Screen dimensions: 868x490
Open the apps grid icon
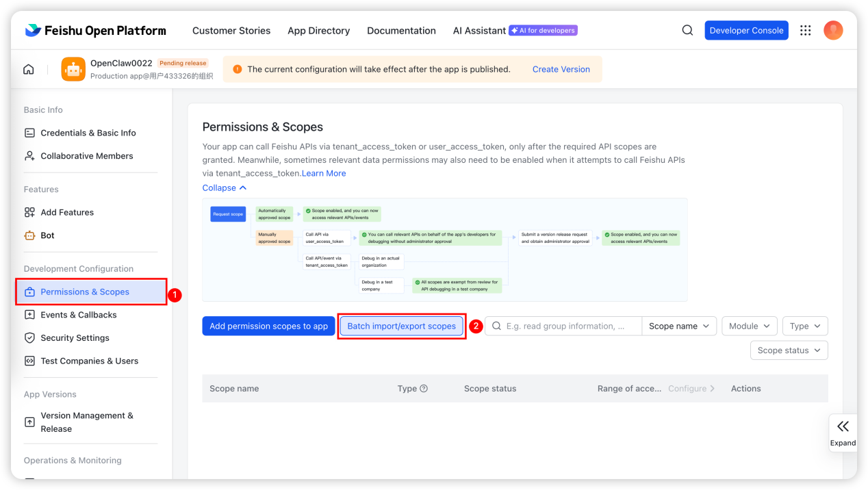805,30
